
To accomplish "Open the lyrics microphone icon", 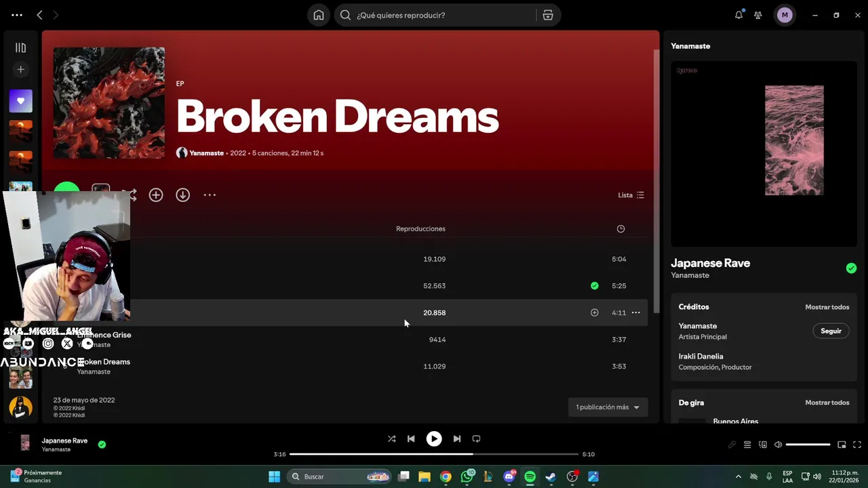I will coord(732,445).
